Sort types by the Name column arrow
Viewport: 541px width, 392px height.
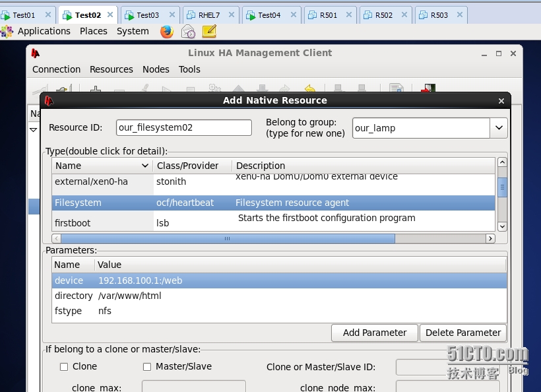(145, 166)
